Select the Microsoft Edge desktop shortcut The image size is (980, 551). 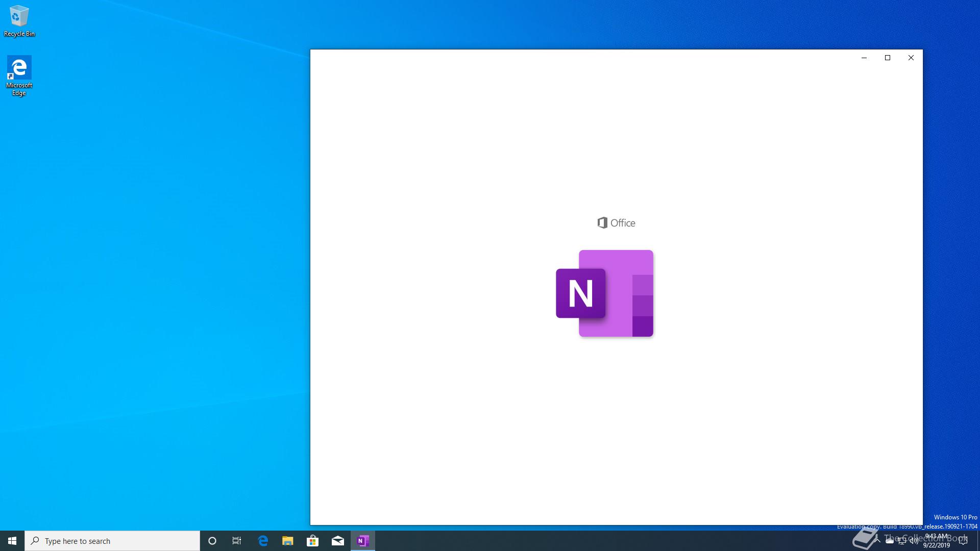pos(19,76)
